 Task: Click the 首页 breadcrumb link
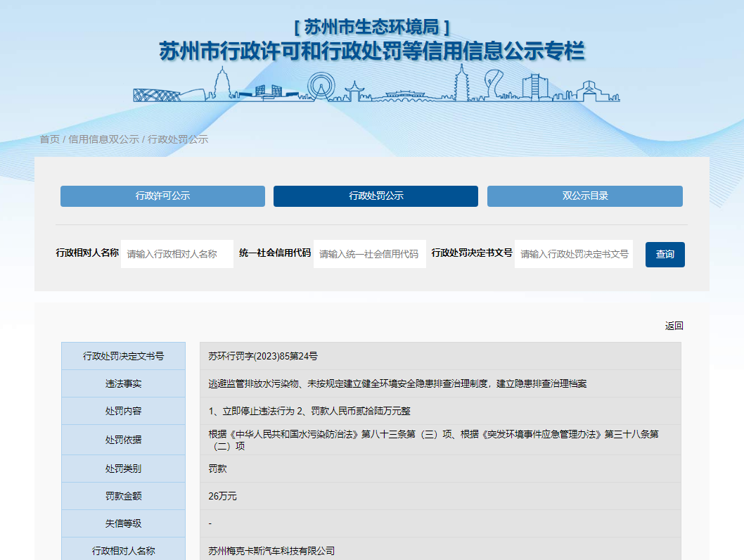(49, 139)
